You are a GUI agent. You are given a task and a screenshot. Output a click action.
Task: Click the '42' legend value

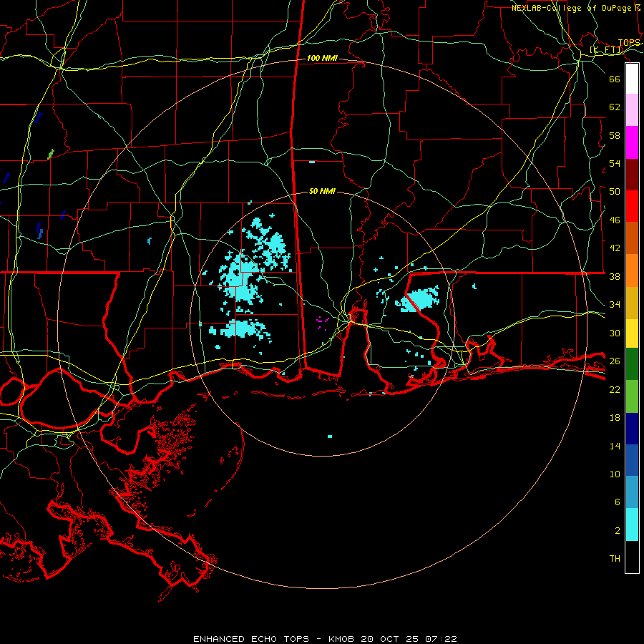tap(615, 248)
